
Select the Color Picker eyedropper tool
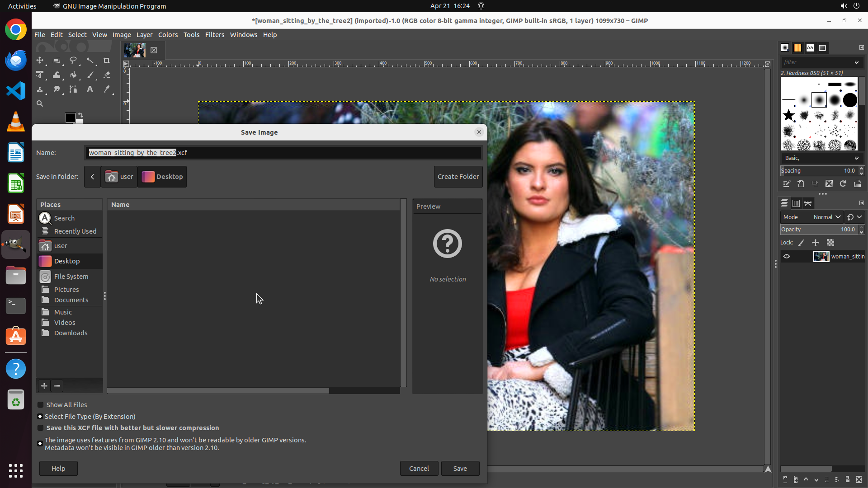coord(107,89)
